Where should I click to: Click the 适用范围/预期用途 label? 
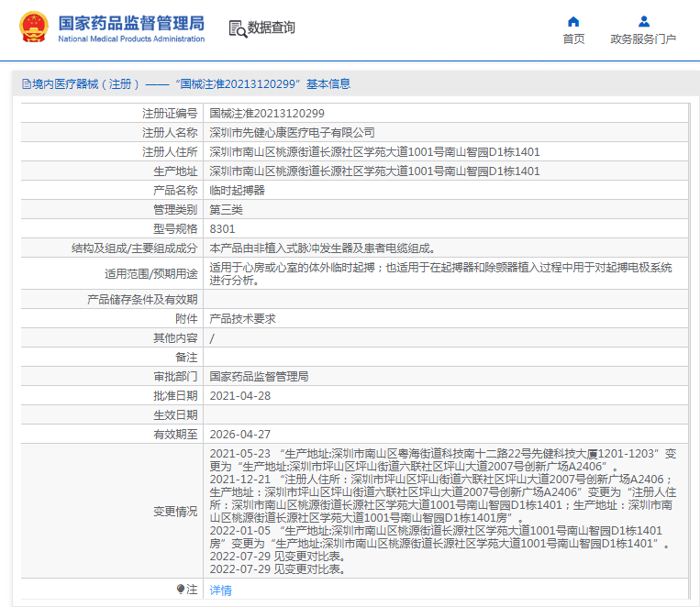coord(150,273)
